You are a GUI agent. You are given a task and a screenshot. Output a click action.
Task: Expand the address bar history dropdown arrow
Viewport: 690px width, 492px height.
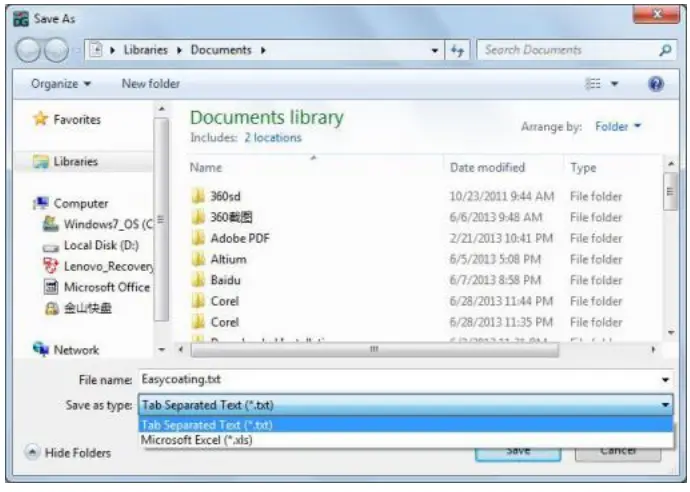[x=435, y=51]
